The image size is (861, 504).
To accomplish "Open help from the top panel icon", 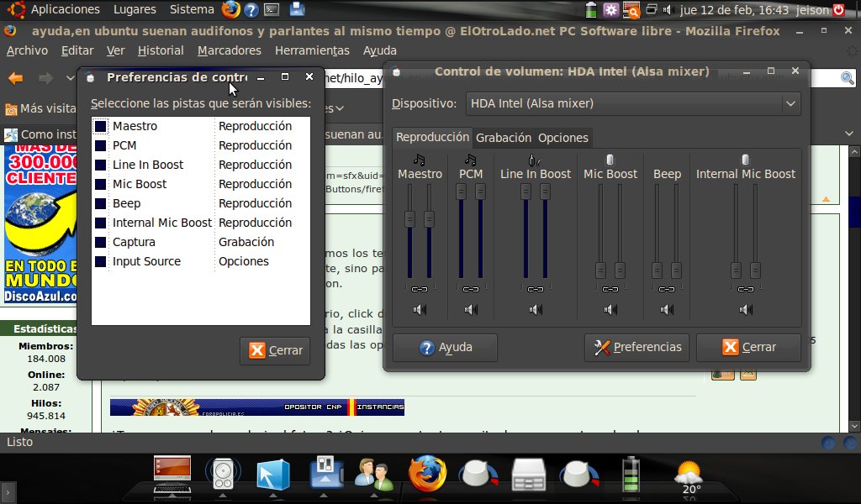I will click(251, 10).
